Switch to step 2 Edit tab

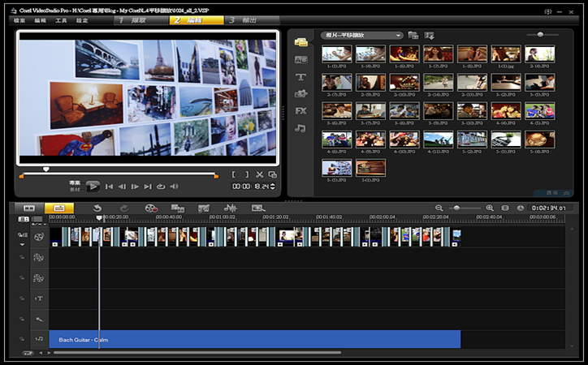pyautogui.click(x=197, y=20)
